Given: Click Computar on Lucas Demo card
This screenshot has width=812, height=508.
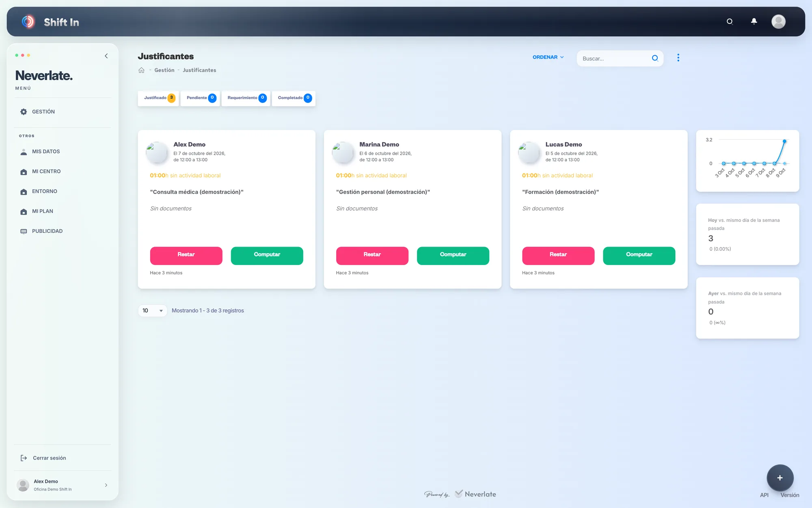Looking at the screenshot, I should [x=639, y=256].
